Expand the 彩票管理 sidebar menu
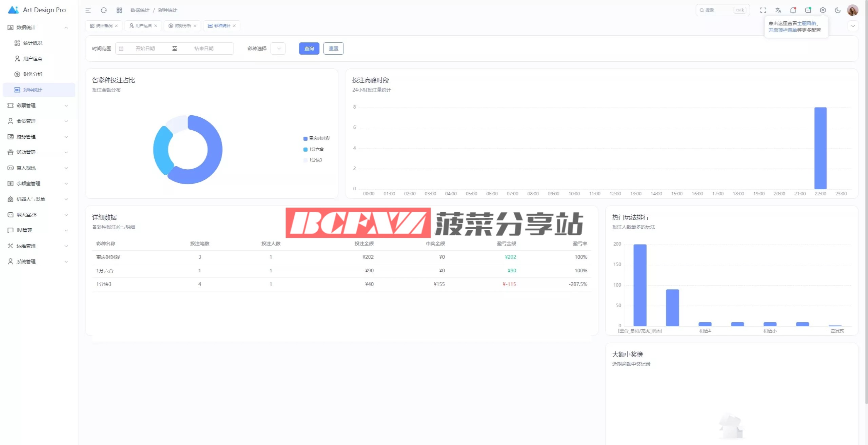 tap(37, 105)
